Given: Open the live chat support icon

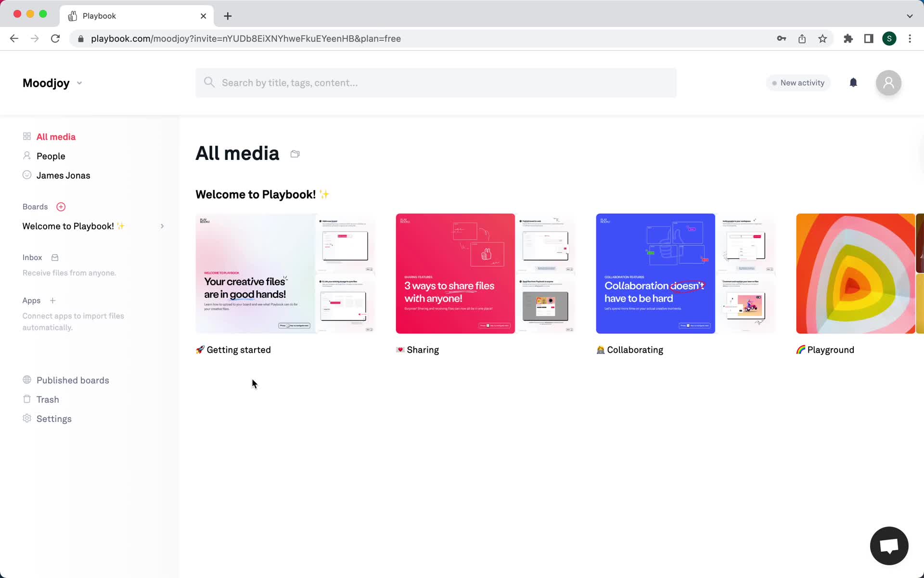Looking at the screenshot, I should [x=889, y=546].
